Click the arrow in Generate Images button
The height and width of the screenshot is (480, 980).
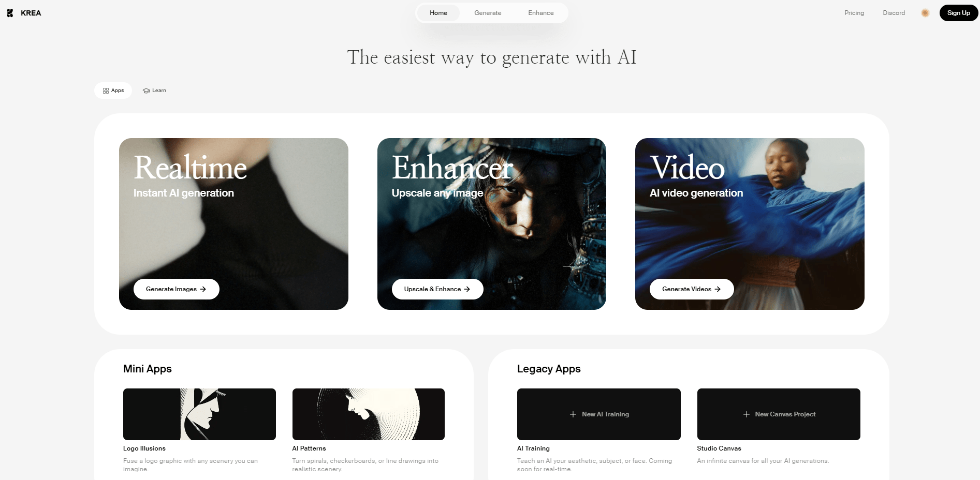point(203,289)
